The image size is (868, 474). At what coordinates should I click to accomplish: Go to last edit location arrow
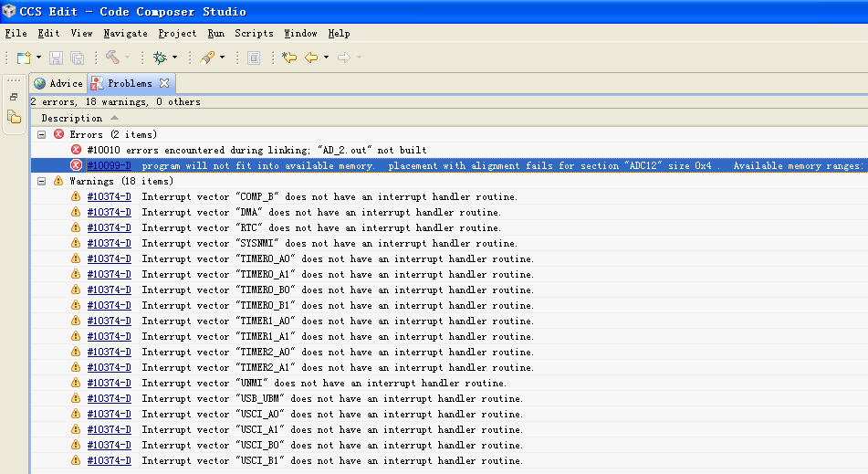(x=289, y=58)
